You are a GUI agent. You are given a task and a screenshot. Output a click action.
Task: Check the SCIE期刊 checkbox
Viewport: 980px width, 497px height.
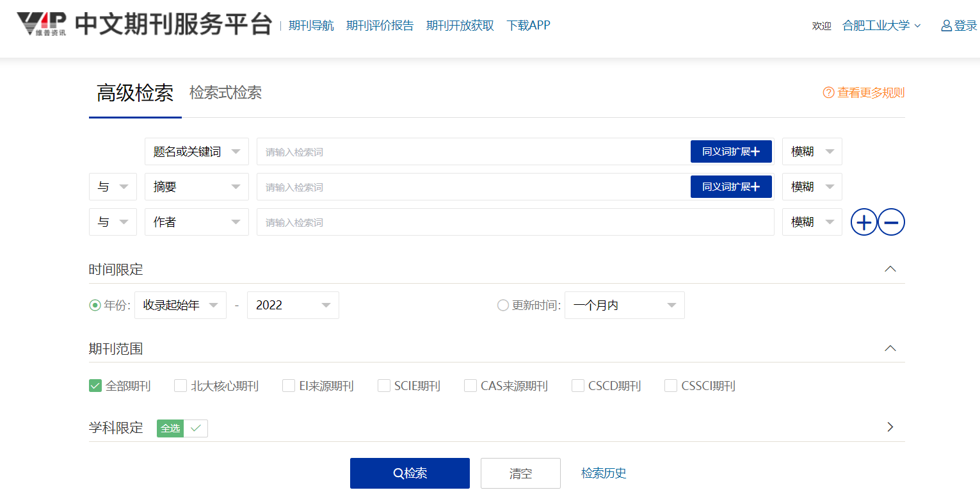384,386
